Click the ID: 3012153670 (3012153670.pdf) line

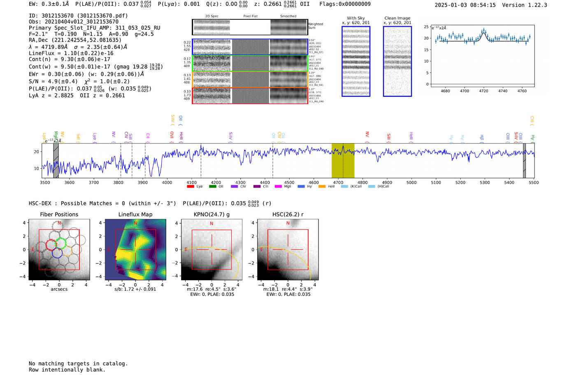pos(78,16)
